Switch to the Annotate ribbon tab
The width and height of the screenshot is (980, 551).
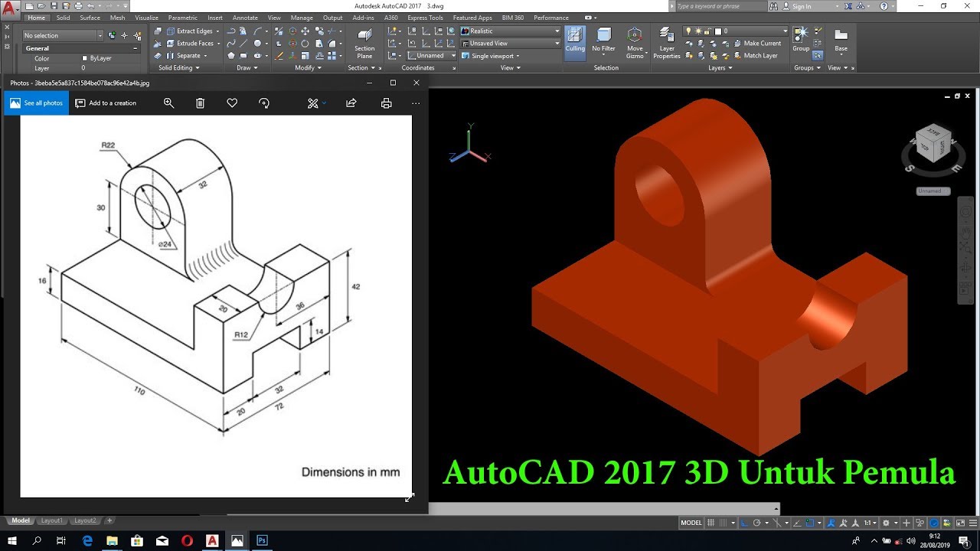click(x=245, y=18)
